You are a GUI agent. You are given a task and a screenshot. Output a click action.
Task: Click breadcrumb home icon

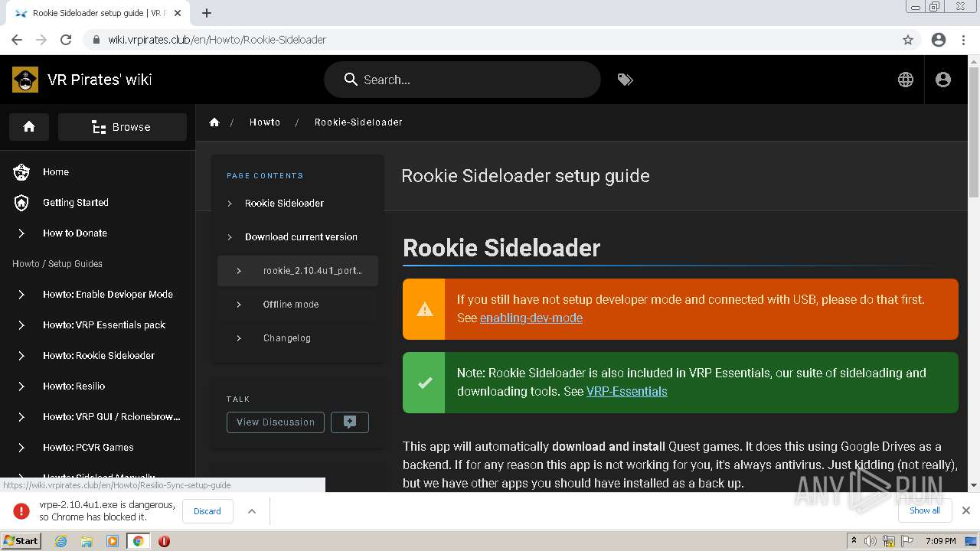(x=214, y=122)
